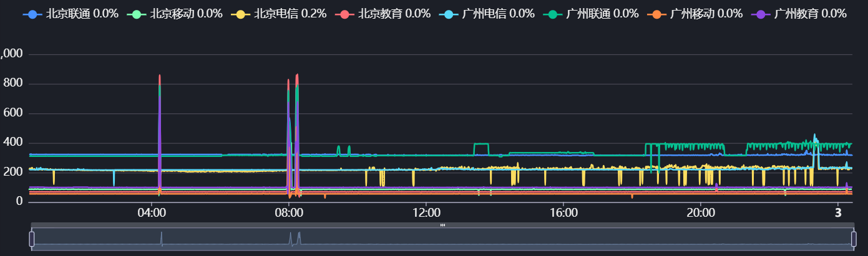Click the cyan 广州电信 legend marker

(450, 14)
